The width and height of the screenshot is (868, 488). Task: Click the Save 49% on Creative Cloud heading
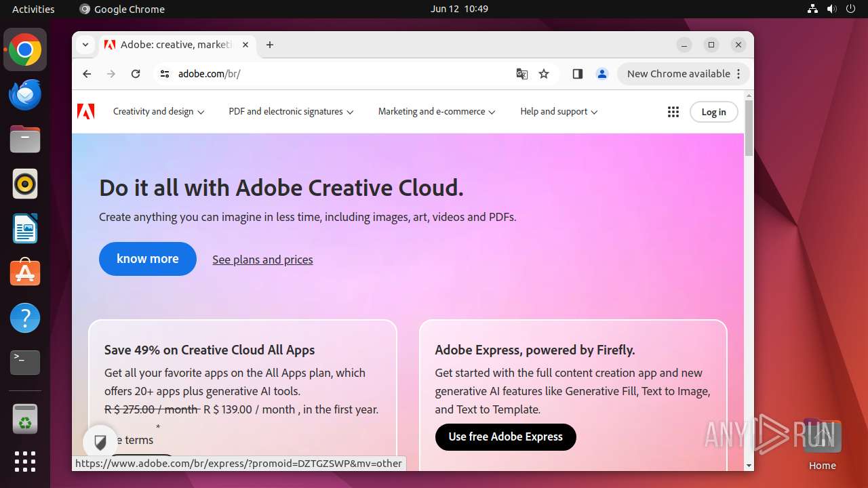click(x=210, y=350)
